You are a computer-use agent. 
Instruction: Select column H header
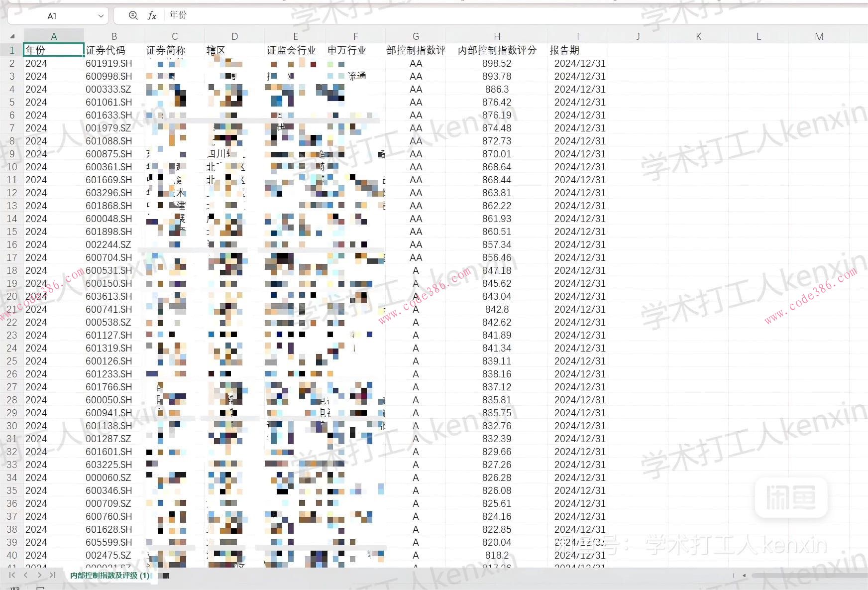[497, 36]
